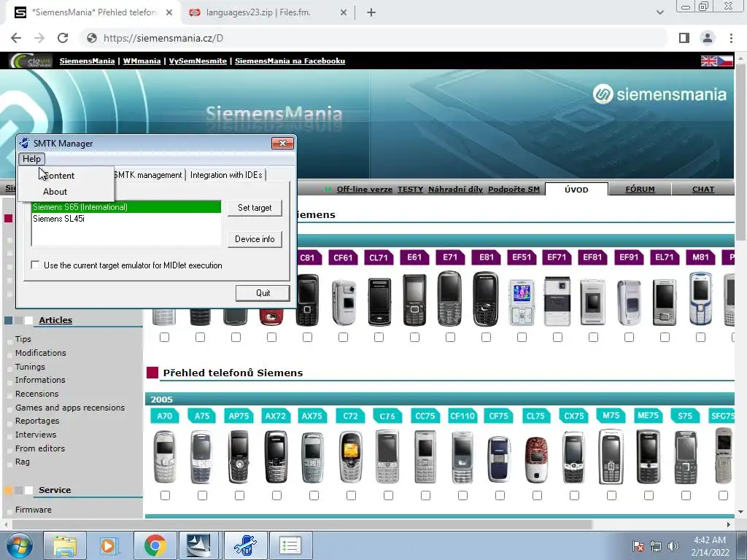
Task: Click the Quit button
Action: 263,293
